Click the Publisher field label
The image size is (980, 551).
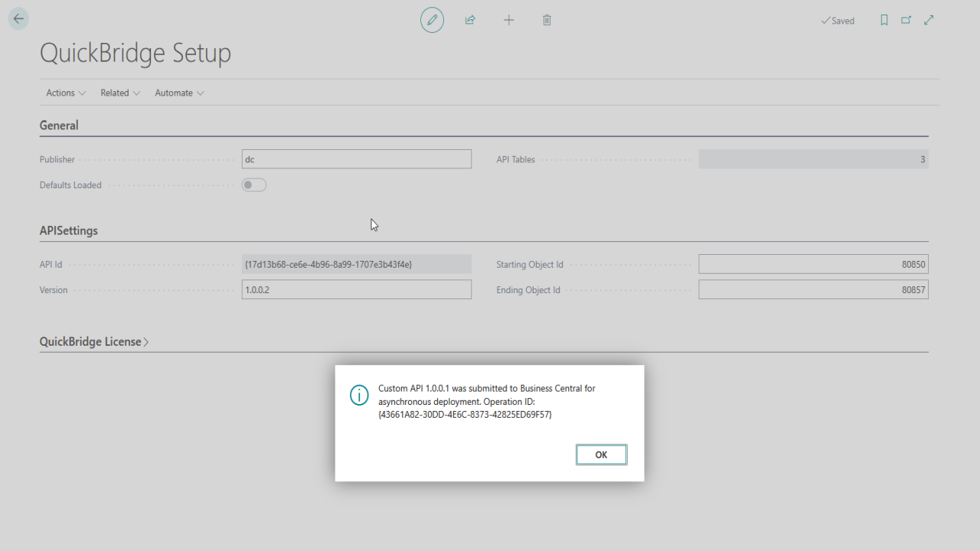pyautogui.click(x=57, y=159)
